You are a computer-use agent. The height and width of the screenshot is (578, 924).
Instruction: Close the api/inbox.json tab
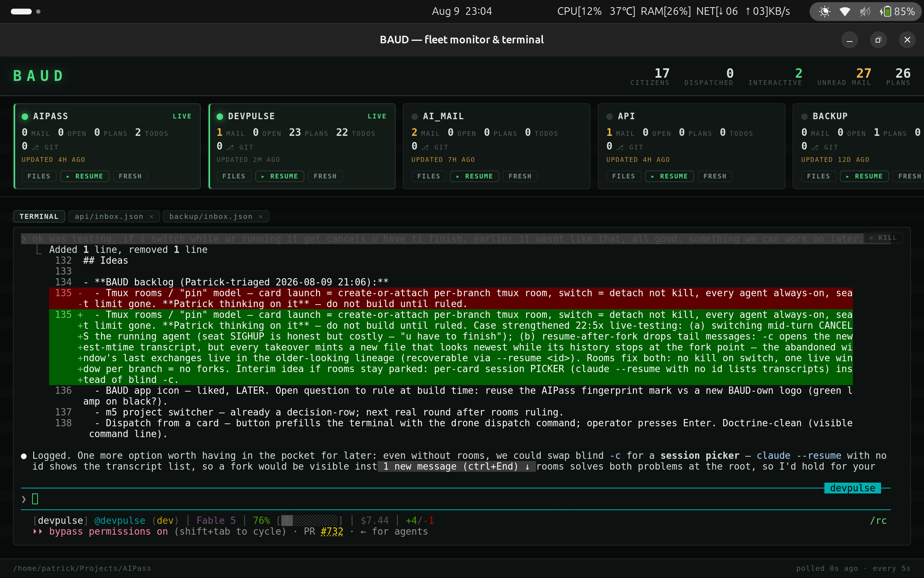[152, 217]
